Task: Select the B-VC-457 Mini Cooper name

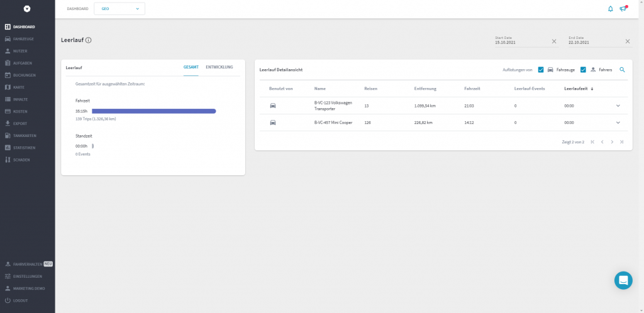Action: (333, 123)
